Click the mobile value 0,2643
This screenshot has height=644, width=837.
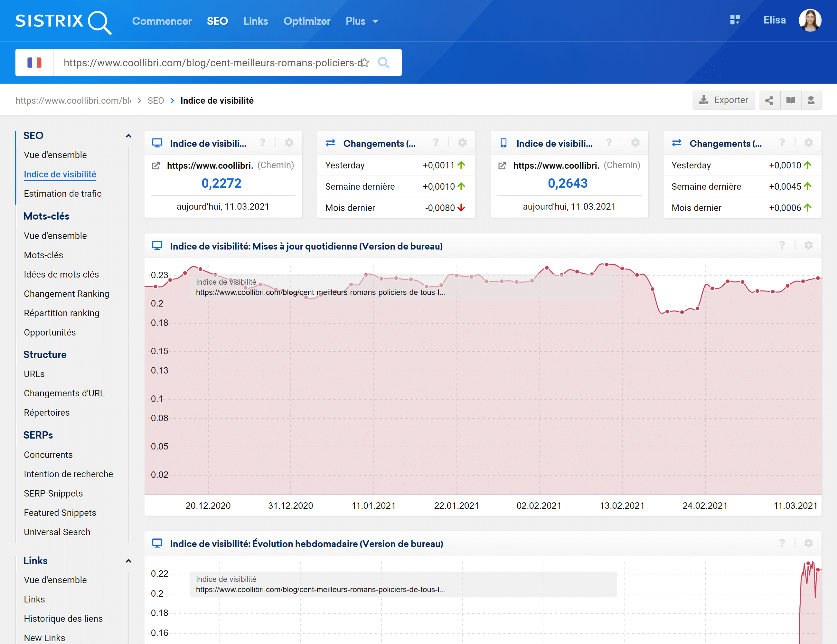point(568,183)
